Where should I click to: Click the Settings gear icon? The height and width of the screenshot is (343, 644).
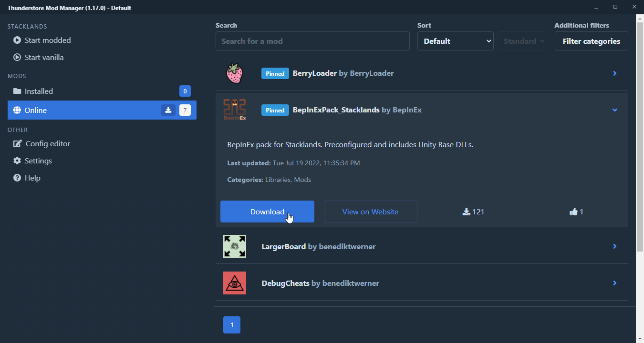pyautogui.click(x=17, y=161)
